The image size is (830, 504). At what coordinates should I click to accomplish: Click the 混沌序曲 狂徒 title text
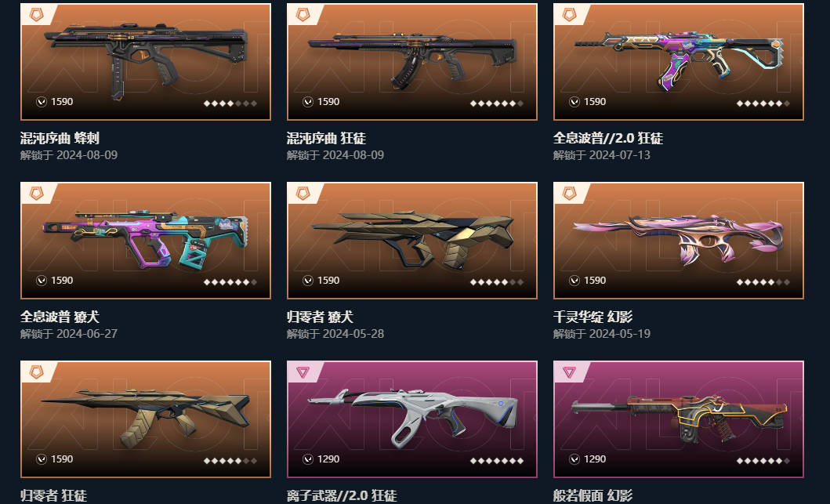(x=327, y=139)
